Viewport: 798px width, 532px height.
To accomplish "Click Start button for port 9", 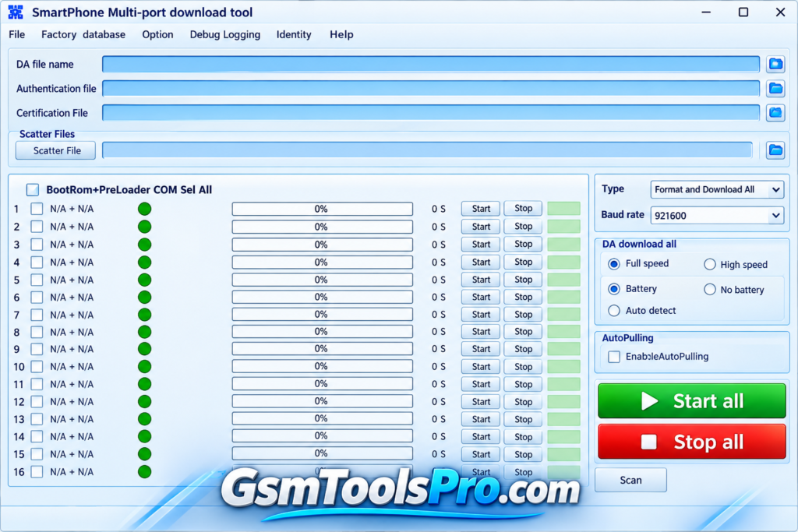I will [x=481, y=349].
